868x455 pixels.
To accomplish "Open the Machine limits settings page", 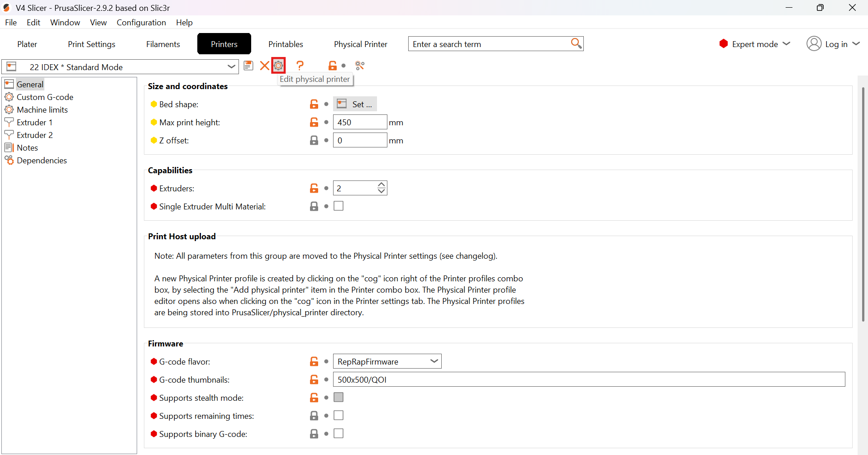I will click(x=42, y=109).
